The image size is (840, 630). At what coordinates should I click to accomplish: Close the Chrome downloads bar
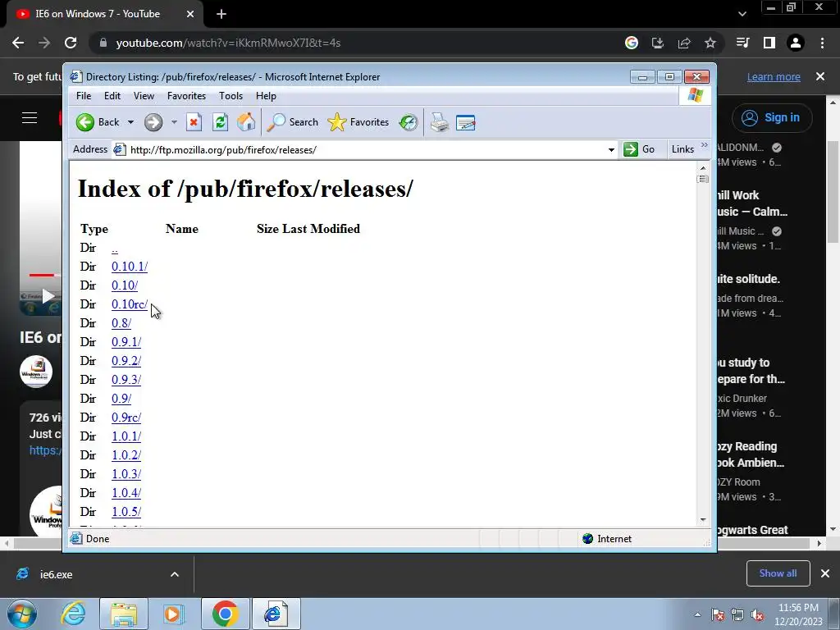825,573
